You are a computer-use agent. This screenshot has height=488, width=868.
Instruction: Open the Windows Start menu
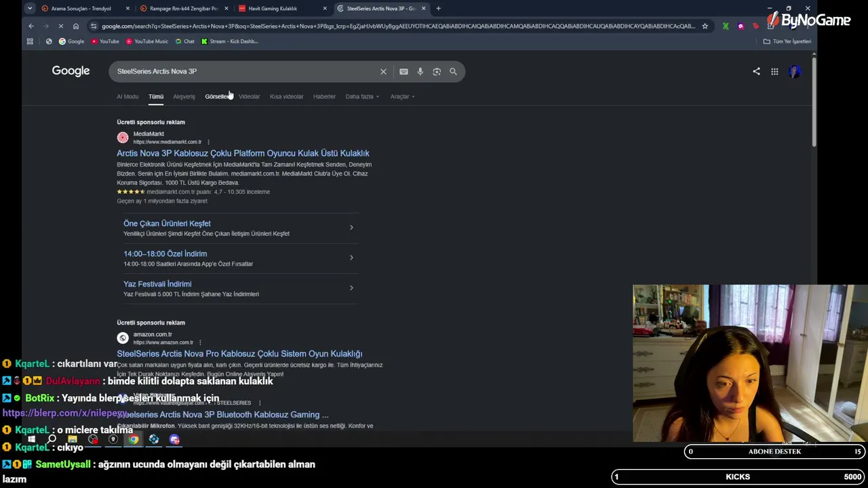31,439
